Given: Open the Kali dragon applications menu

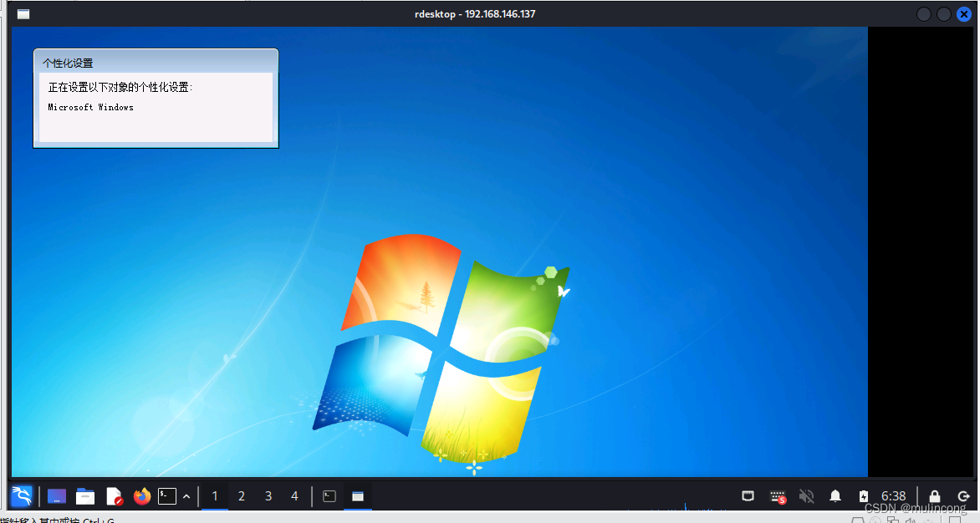Looking at the screenshot, I should tap(22, 496).
